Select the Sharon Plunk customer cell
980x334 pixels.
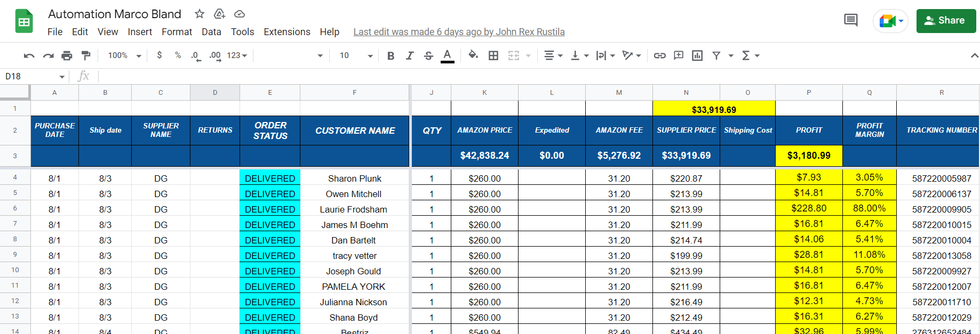[355, 178]
